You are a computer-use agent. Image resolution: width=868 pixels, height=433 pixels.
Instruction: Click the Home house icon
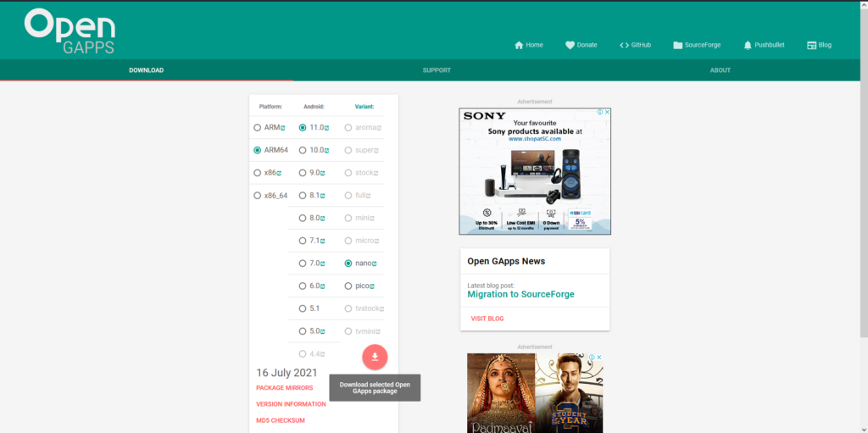click(519, 46)
